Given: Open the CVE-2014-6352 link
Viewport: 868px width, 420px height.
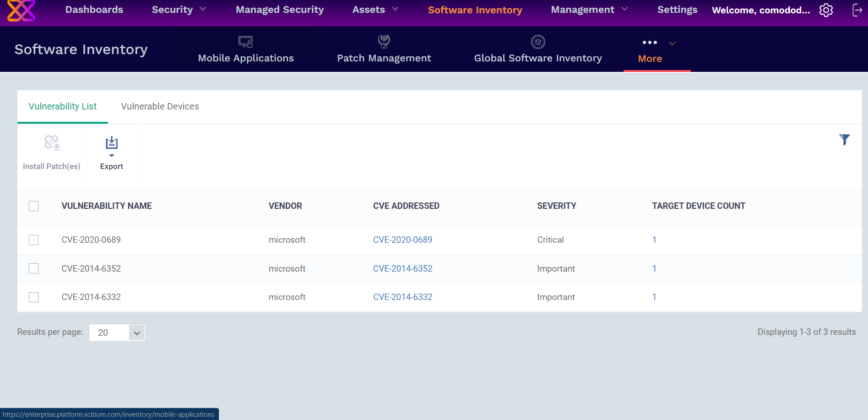Looking at the screenshot, I should pos(403,268).
